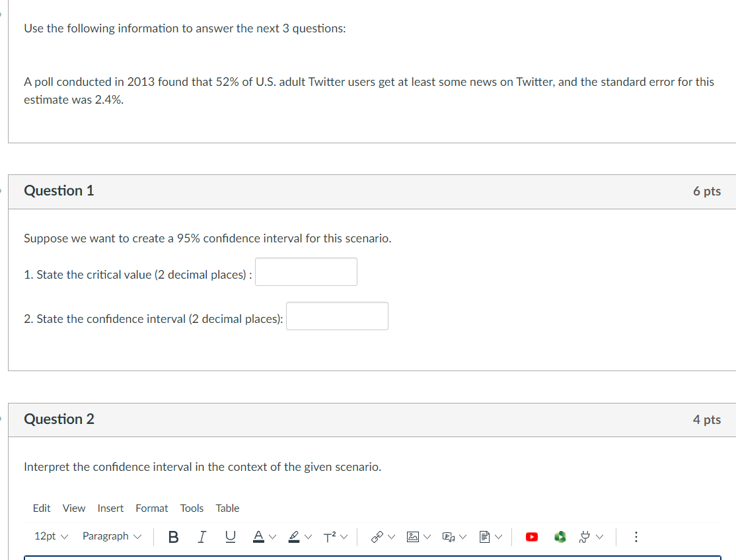Open the three-dot more options menu

tap(636, 536)
